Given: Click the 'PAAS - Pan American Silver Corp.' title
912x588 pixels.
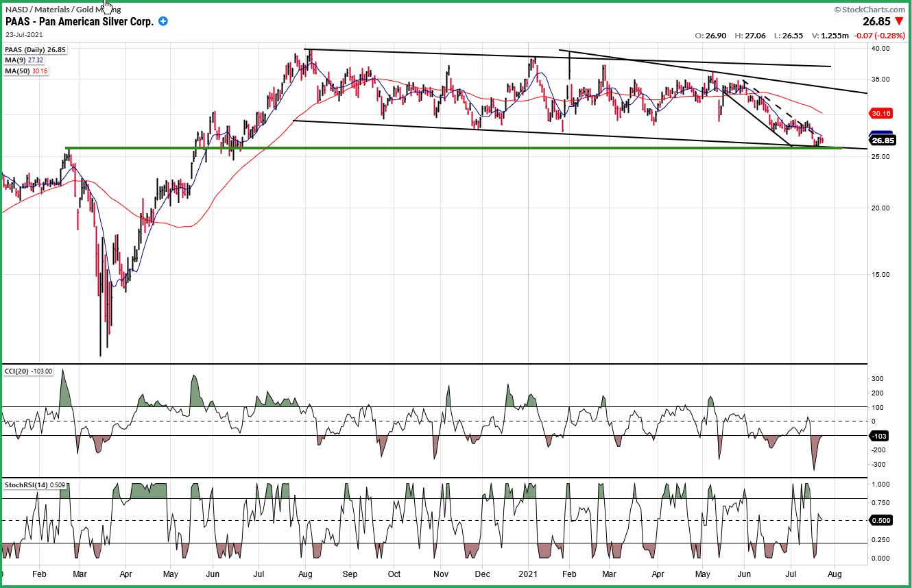Looking at the screenshot, I should pos(79,21).
